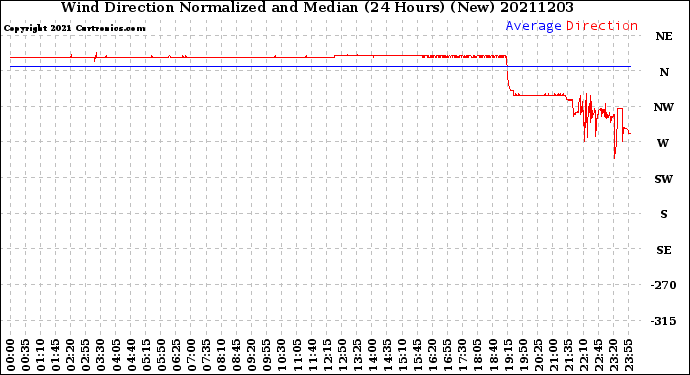The height and width of the screenshot is (375, 690).
Task: Click the 23:55 time label
Action: 628,355
